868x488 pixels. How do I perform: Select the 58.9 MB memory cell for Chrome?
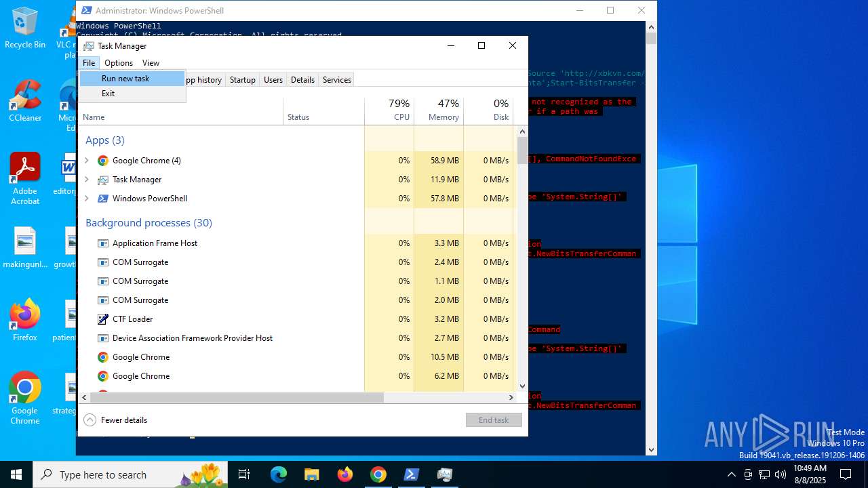[439, 161]
